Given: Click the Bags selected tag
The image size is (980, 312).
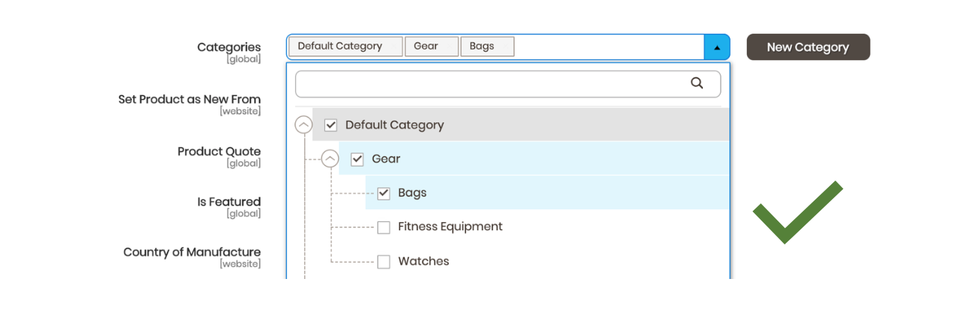Looking at the screenshot, I should 487,46.
